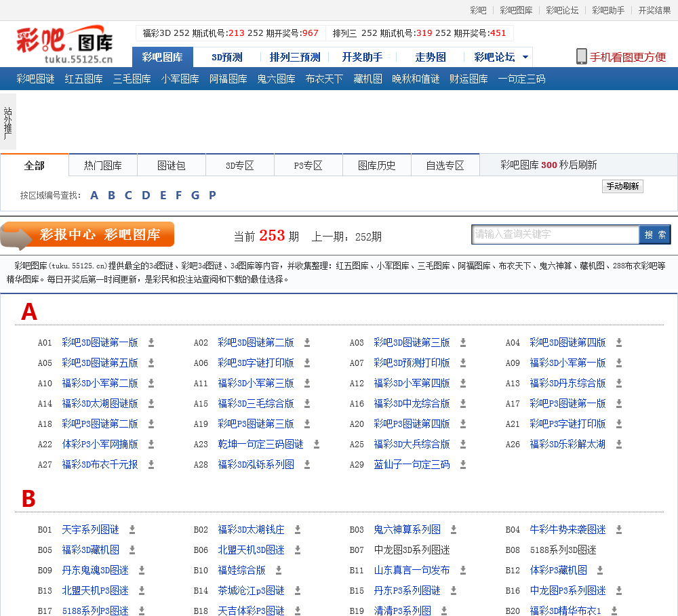Image resolution: width=678 pixels, height=616 pixels.
Task: Select the 全部 tab
Action: [x=35, y=165]
